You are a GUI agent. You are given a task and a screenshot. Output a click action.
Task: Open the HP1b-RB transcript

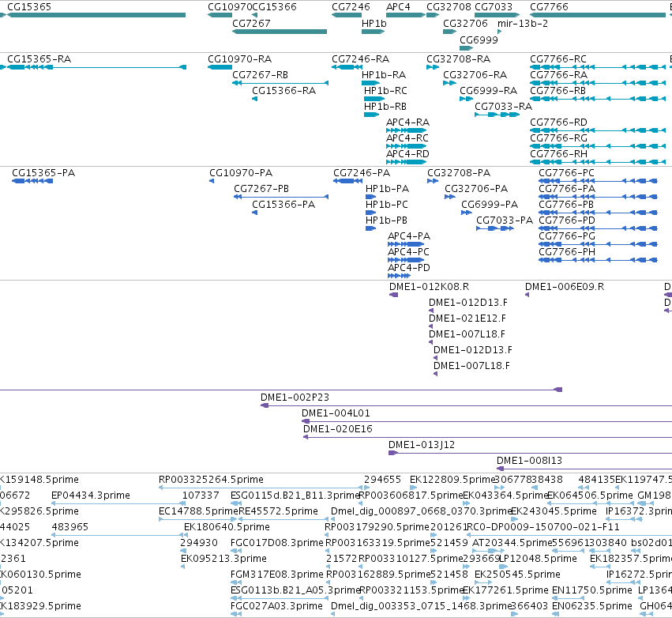(372, 115)
